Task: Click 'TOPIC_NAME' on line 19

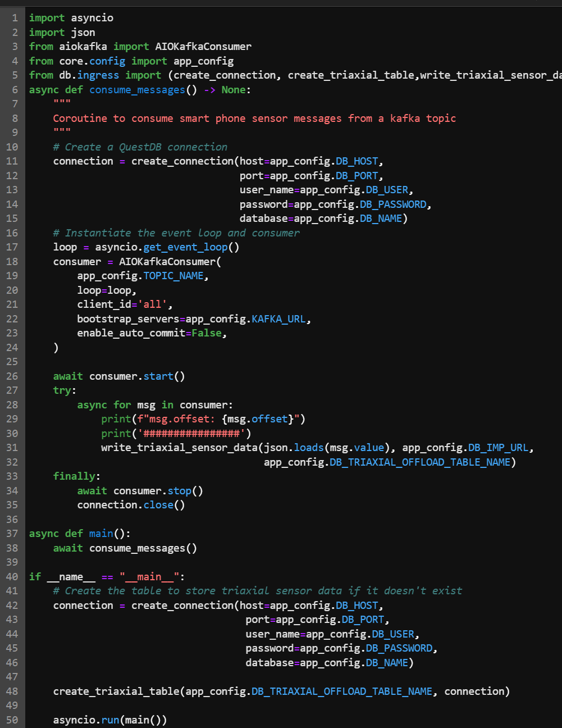Action: point(173,276)
